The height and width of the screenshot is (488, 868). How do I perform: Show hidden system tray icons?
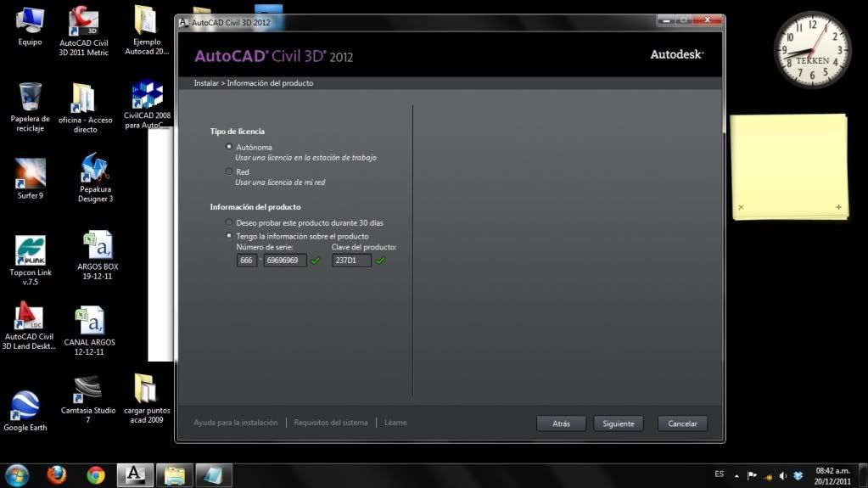pyautogui.click(x=736, y=476)
